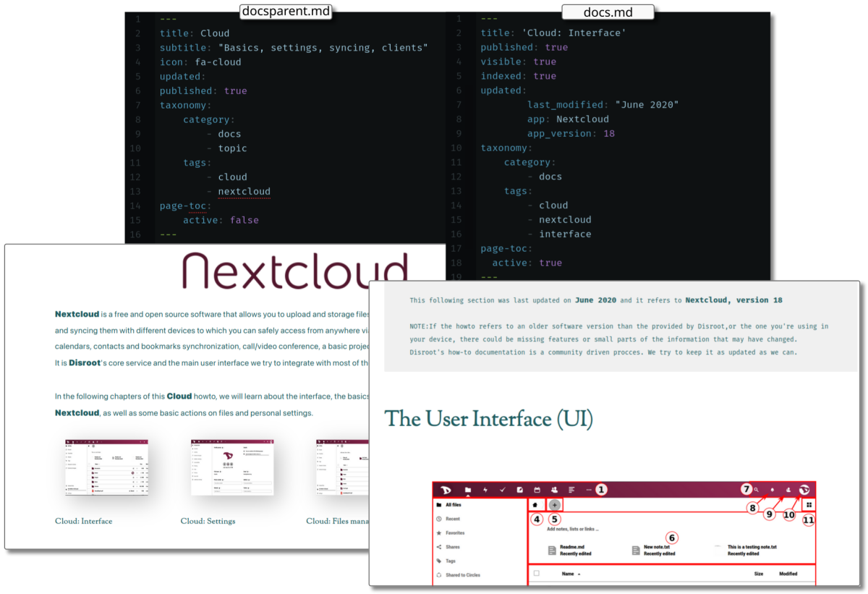Click 'last_modified: "June 2020"' in docs.md
Viewport: 868px width, 594px height.
pos(603,105)
